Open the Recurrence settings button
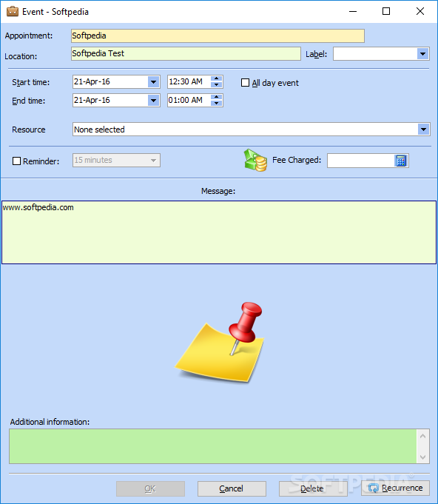 395,488
